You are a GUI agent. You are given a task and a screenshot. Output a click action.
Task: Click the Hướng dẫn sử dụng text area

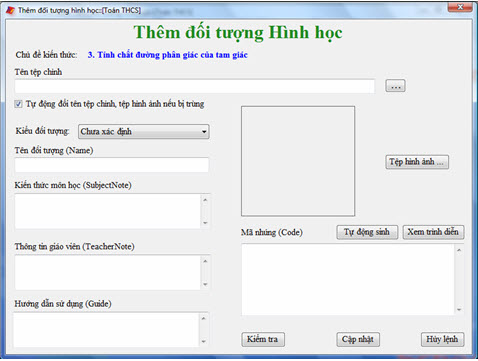111,330
